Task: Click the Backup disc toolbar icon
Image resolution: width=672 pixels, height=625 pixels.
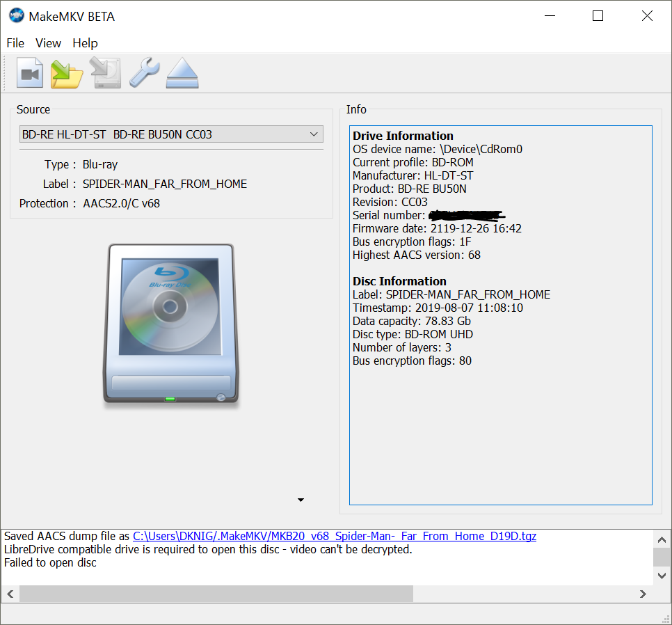Action: pyautogui.click(x=106, y=73)
